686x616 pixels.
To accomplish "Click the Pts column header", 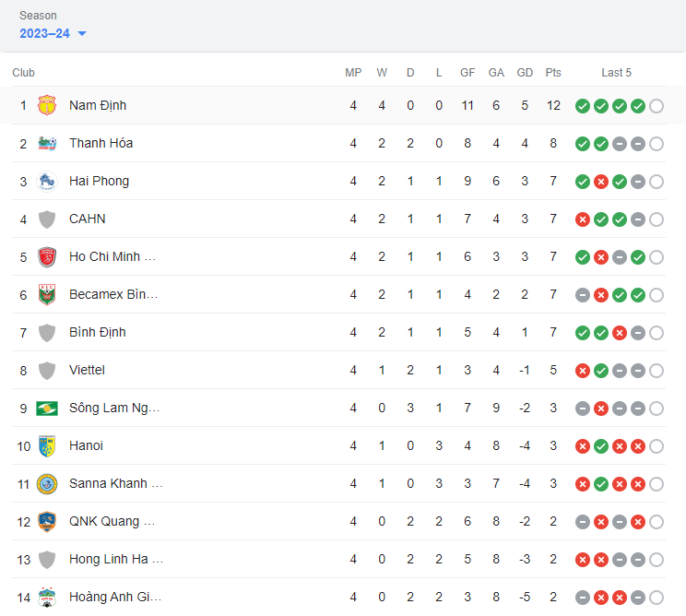I will (x=553, y=73).
